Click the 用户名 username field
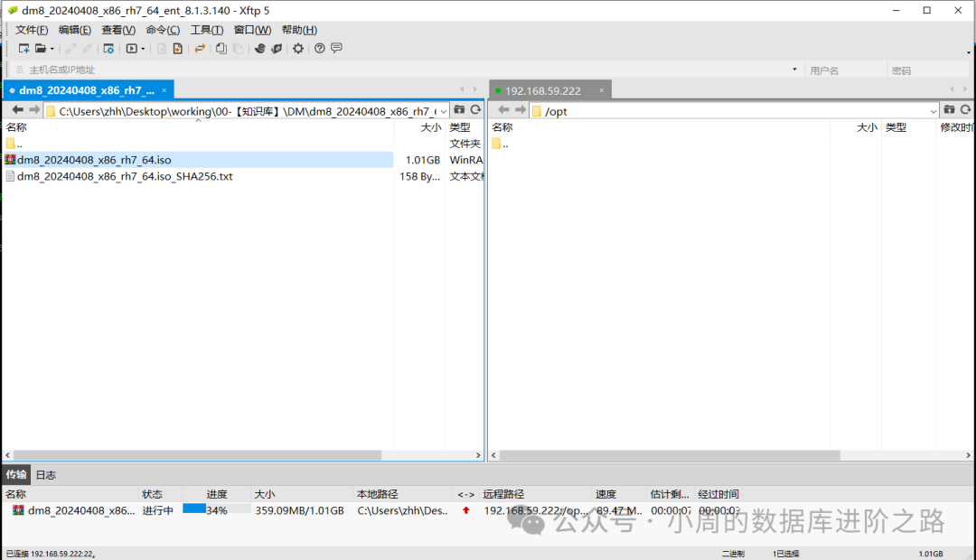 coord(845,70)
